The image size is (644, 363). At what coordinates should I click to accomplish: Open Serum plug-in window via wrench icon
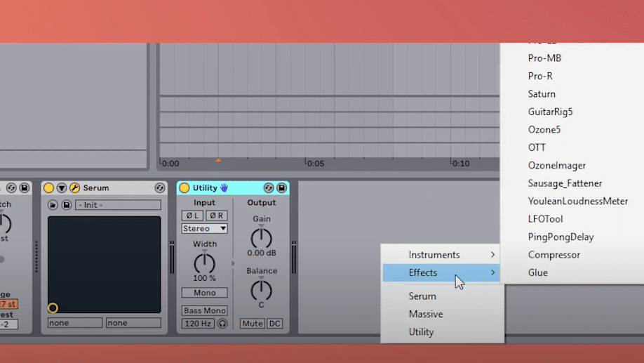[74, 188]
